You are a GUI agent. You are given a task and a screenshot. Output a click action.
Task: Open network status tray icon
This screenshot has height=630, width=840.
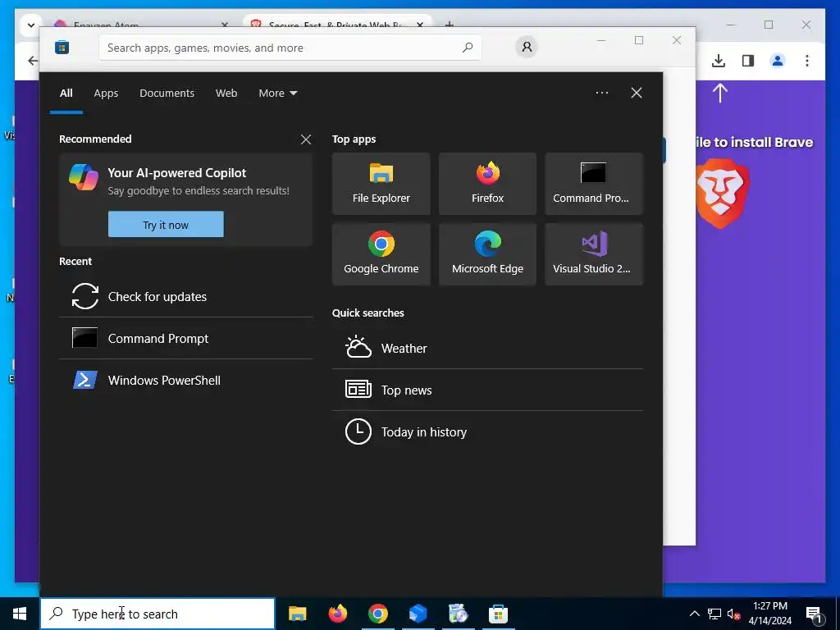pyautogui.click(x=714, y=614)
